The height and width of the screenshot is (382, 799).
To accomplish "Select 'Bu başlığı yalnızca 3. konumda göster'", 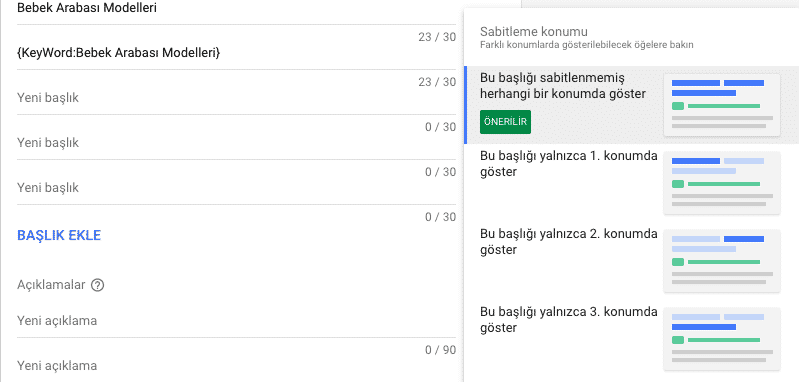I will pyautogui.click(x=569, y=320).
